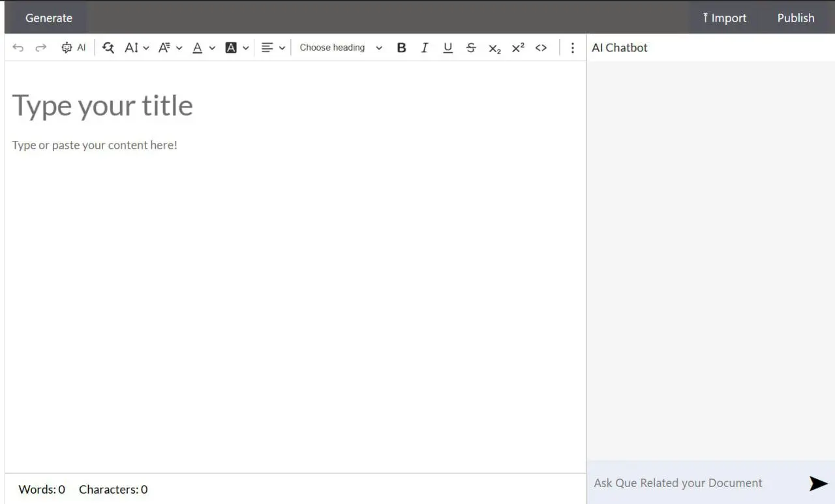Apply superscript formatting
835x504 pixels.
[518, 48]
